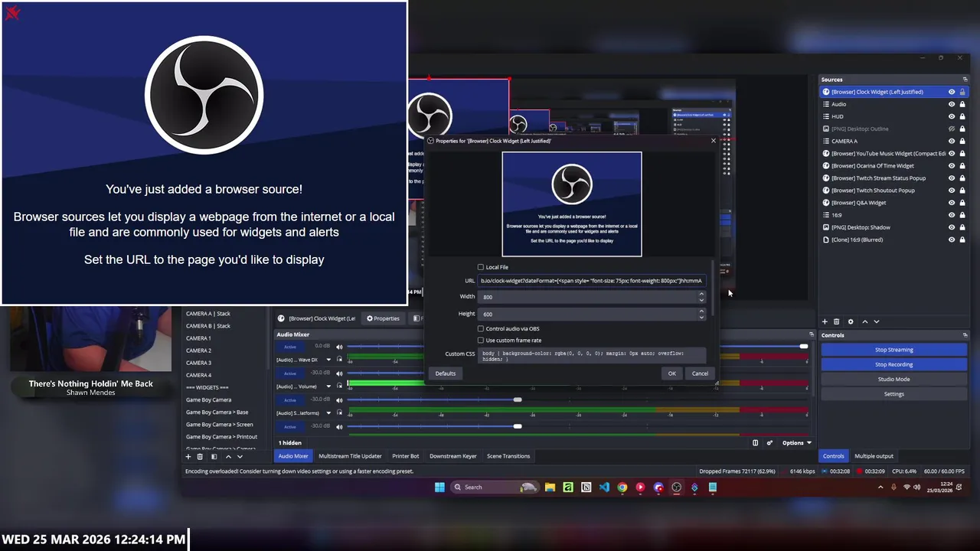
Task: Pop out the Sources dock
Action: pyautogui.click(x=965, y=80)
